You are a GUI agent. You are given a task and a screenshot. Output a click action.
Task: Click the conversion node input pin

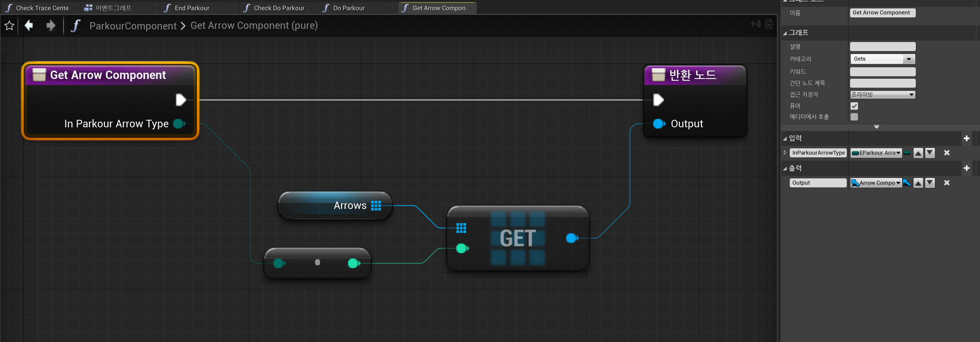tap(279, 263)
